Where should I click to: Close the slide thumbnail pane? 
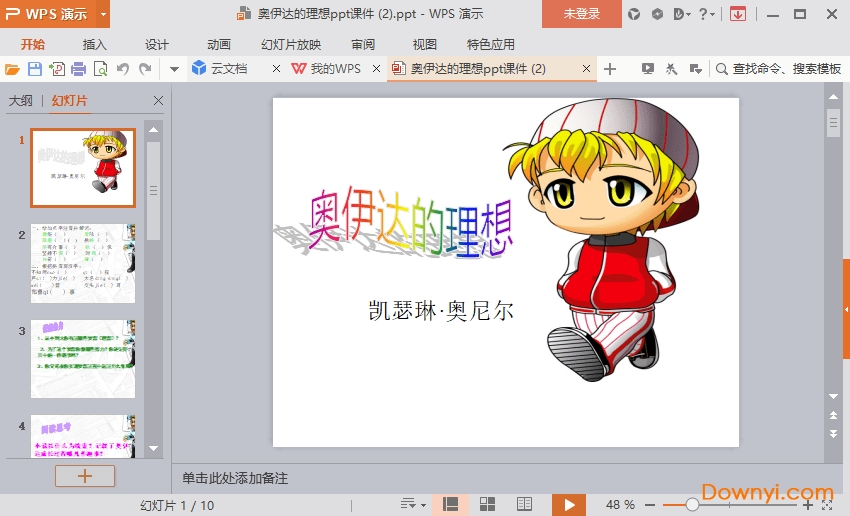click(x=158, y=100)
